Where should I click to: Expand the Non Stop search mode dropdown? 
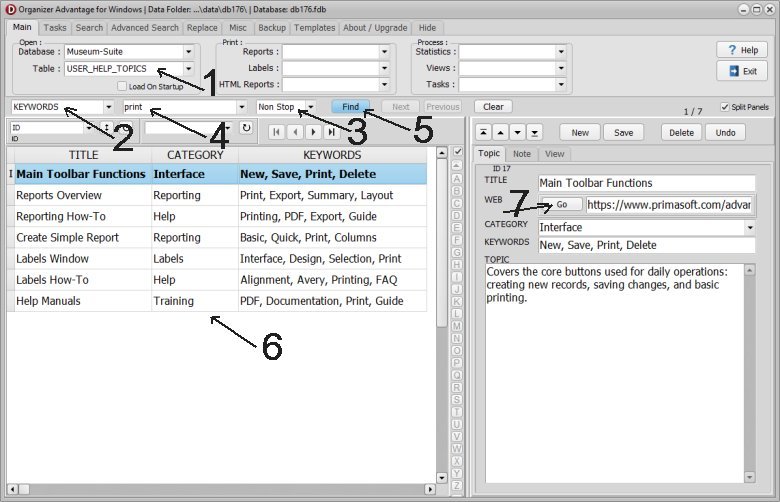click(x=311, y=106)
